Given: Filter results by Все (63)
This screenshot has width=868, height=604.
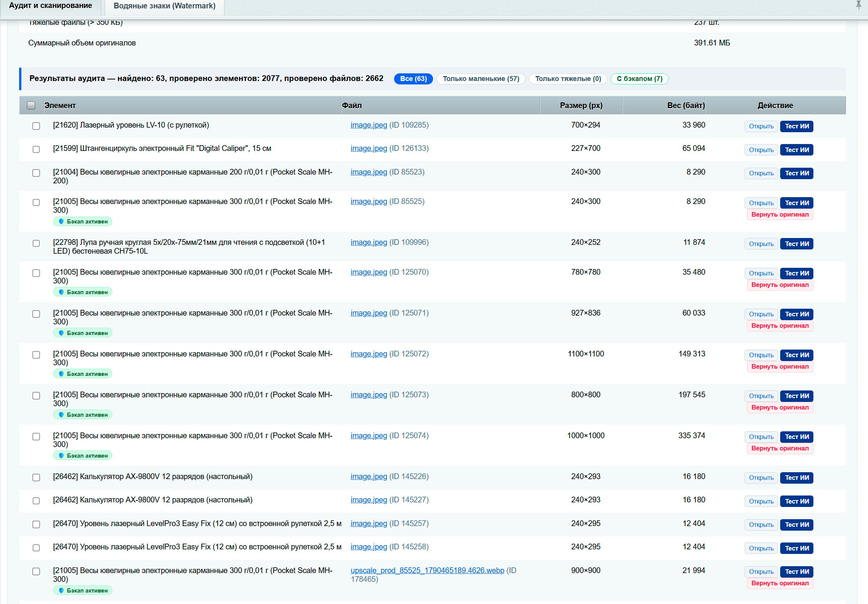Looking at the screenshot, I should tap(413, 79).
